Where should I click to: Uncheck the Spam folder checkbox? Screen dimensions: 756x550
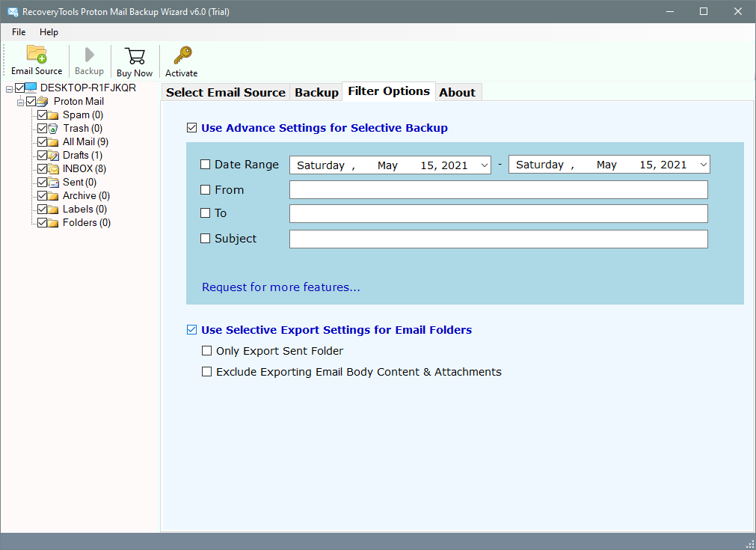[x=43, y=114]
